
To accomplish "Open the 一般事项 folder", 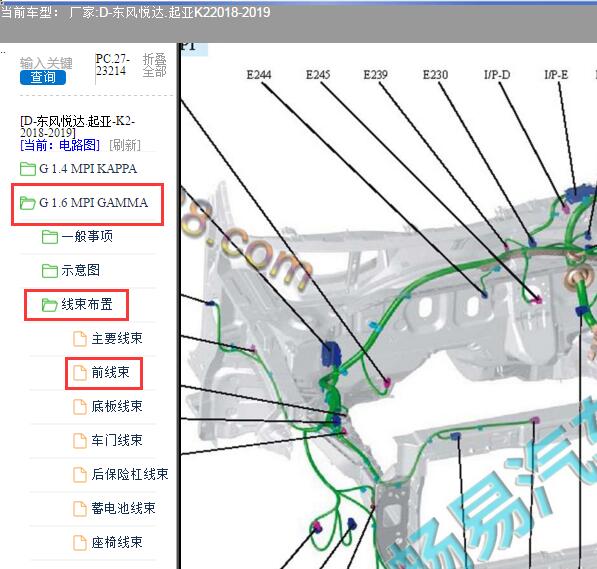I will (87, 237).
